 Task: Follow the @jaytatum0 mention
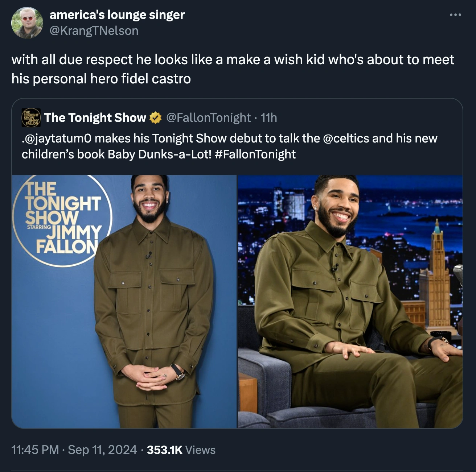tap(57, 138)
